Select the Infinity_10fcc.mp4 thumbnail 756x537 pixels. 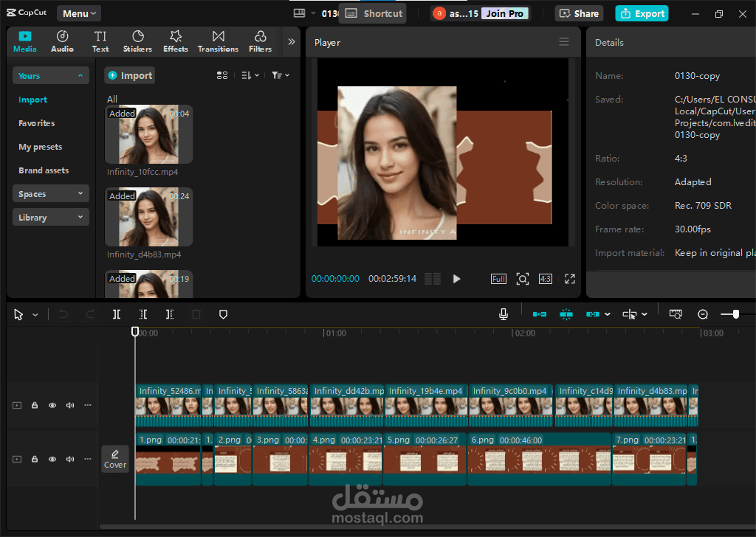coord(149,134)
